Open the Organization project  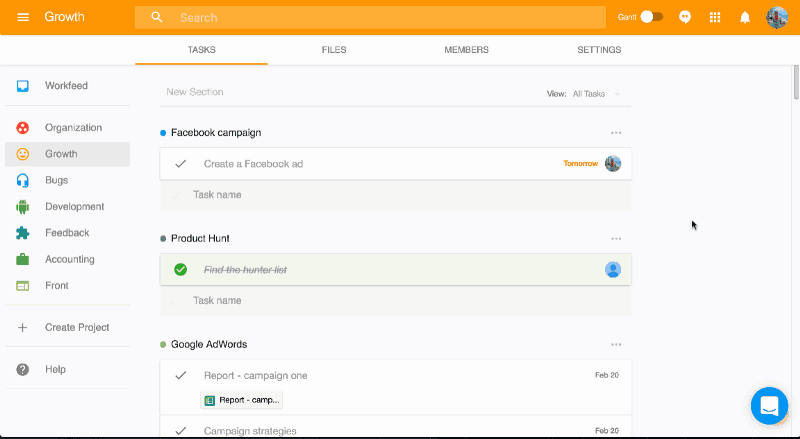(67, 128)
